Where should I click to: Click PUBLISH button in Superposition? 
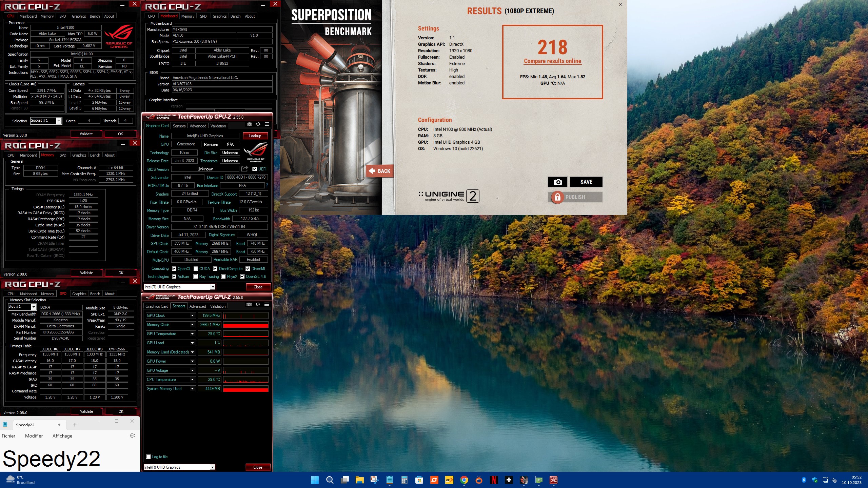575,197
